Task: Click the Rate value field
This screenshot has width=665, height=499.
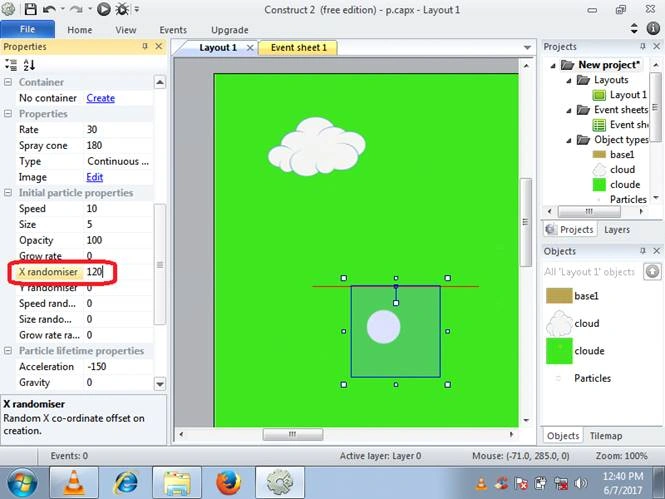Action: [118, 130]
